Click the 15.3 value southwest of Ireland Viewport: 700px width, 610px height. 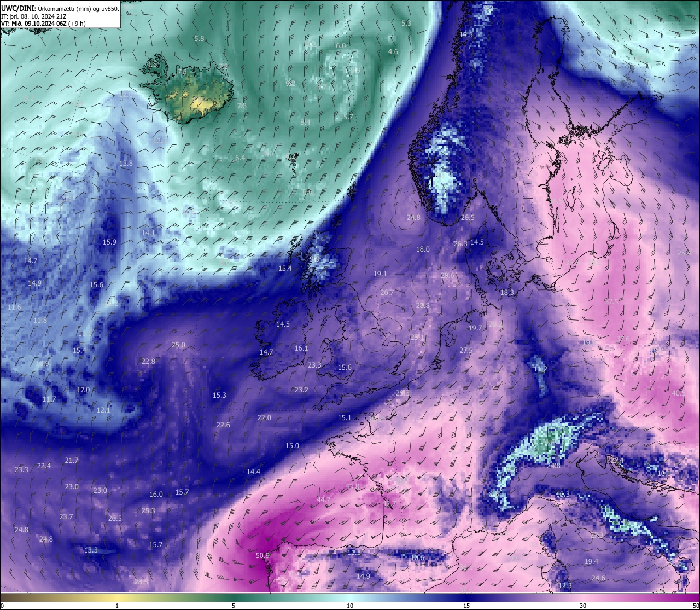[x=219, y=395]
